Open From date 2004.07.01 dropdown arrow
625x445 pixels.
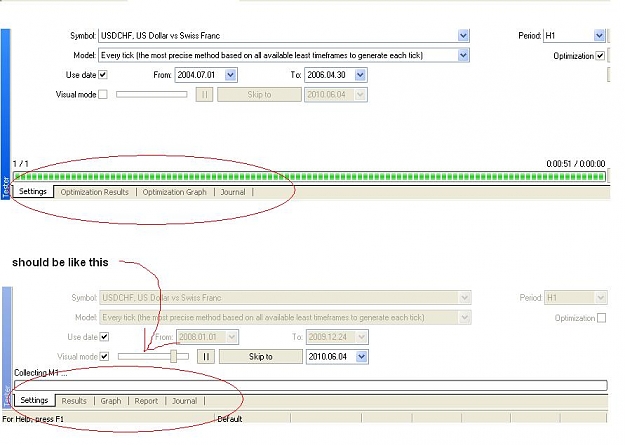tap(230, 75)
